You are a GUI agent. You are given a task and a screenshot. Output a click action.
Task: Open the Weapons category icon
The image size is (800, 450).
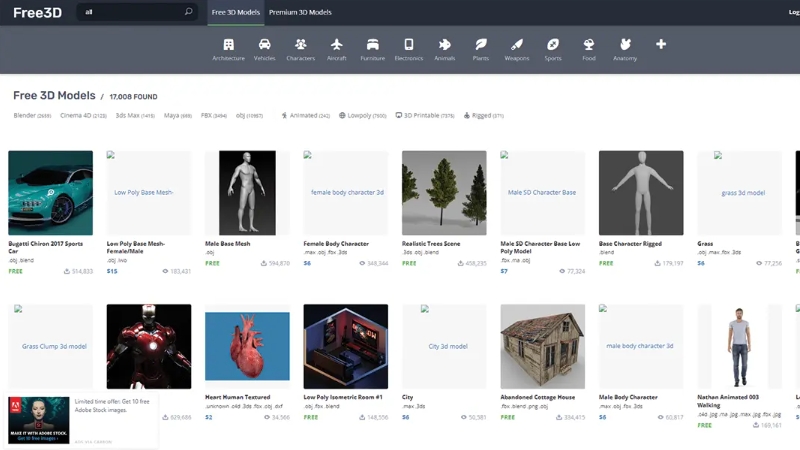pos(517,44)
